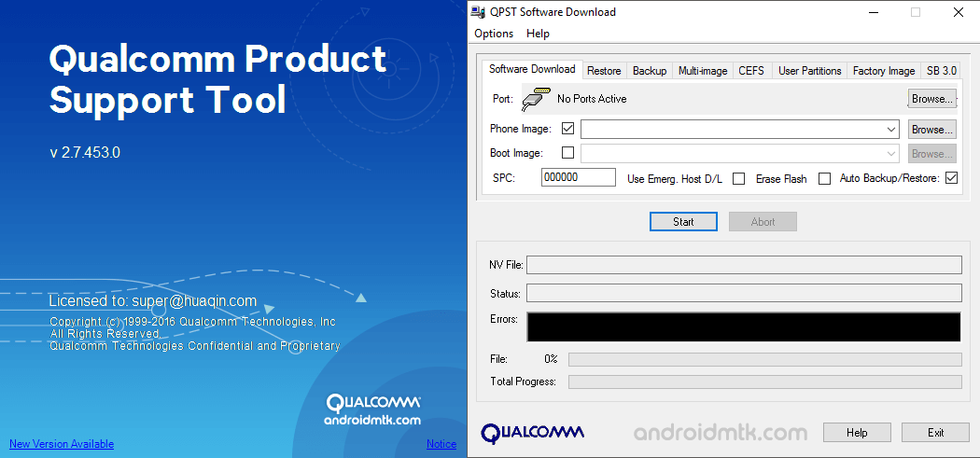This screenshot has height=458, width=980.
Task: Click the Qualcomm logo in the dialog footer
Action: [x=532, y=432]
